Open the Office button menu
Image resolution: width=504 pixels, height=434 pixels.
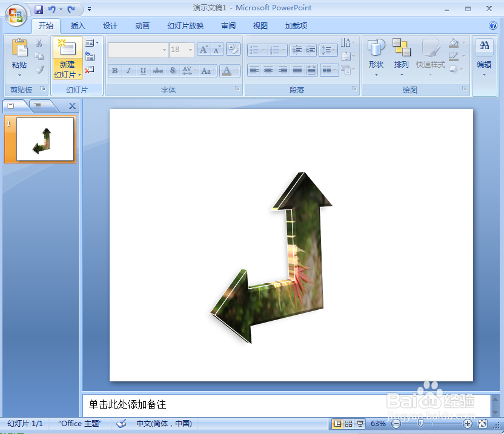click(16, 15)
